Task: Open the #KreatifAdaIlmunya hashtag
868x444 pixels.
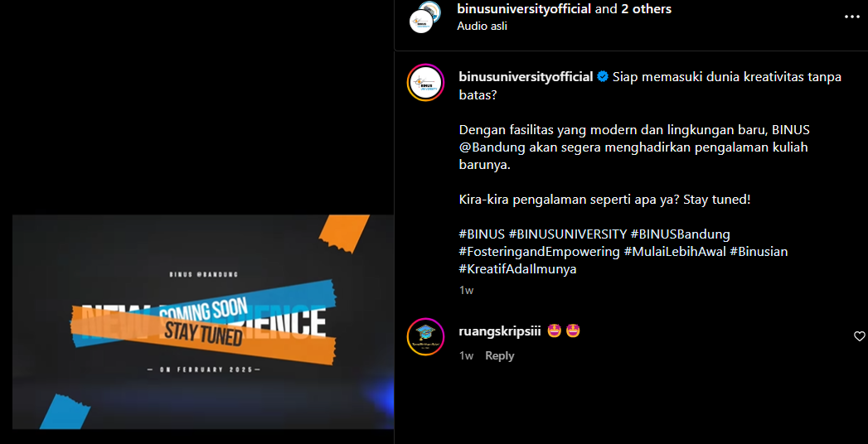Action: [x=517, y=269]
